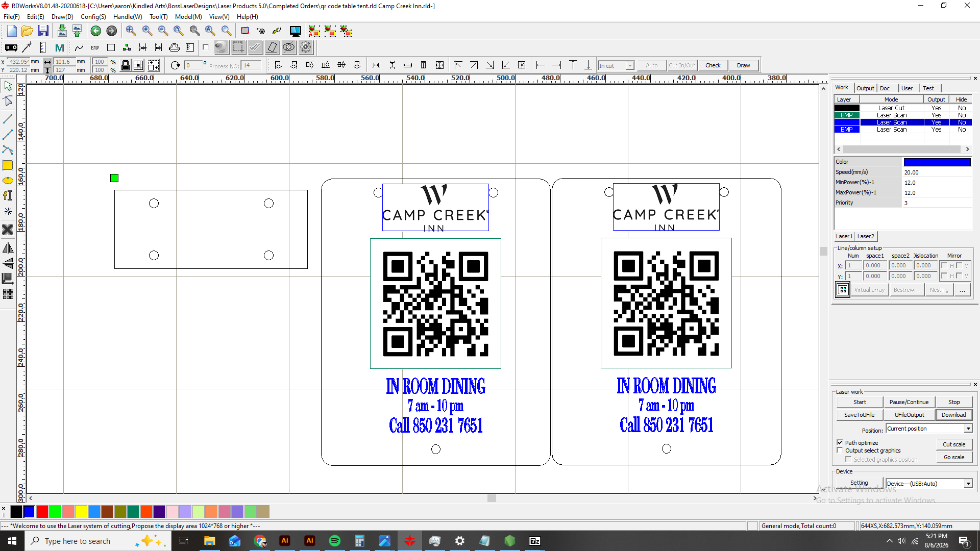Switch to the Doc tab
980x551 pixels.
coord(885,88)
